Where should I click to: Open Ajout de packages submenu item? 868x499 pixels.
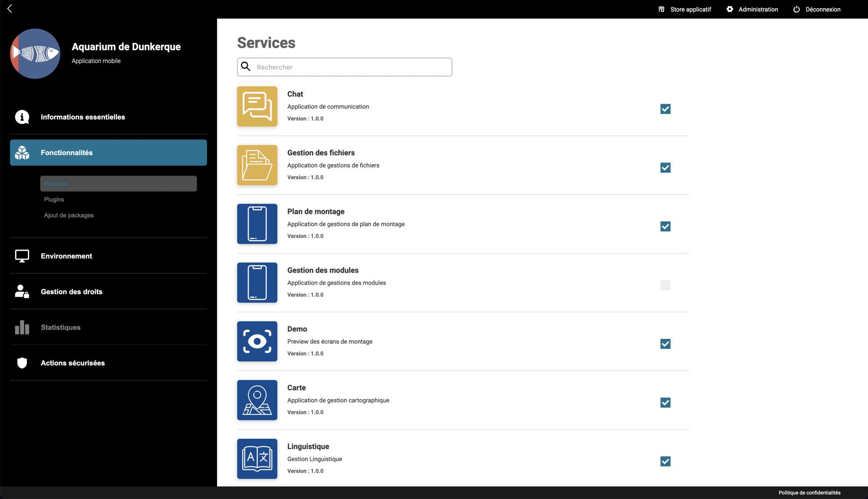69,215
